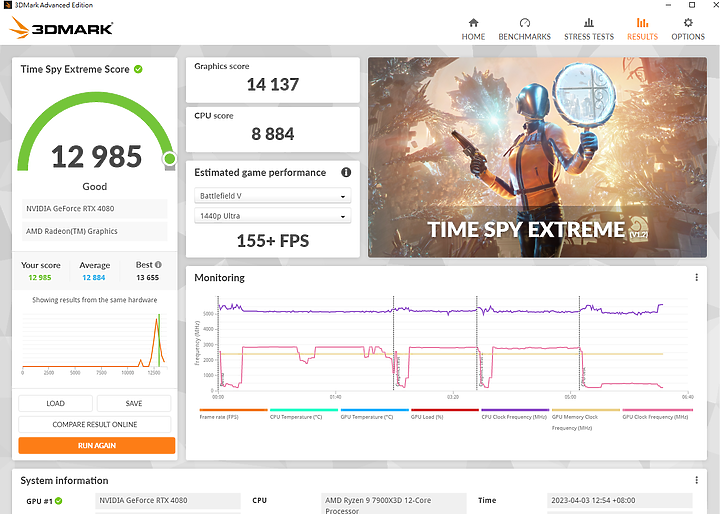Click the CPU score value 8 884

coord(273,134)
